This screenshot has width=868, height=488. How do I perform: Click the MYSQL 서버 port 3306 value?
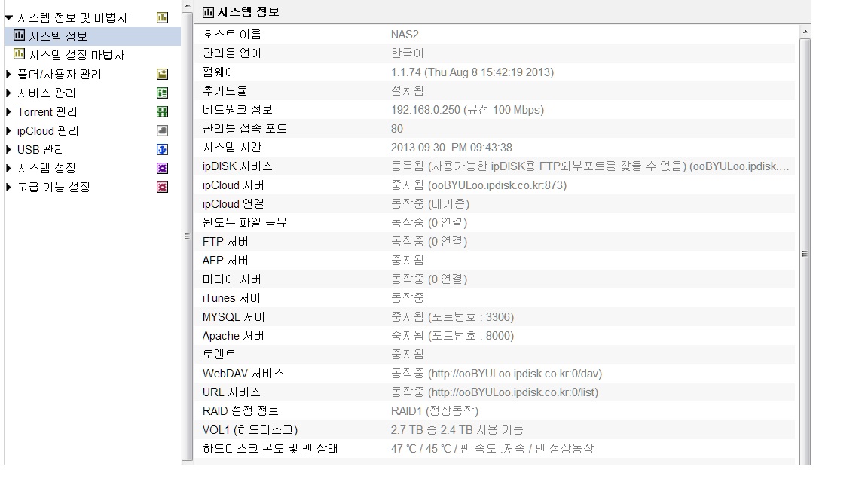coord(452,317)
